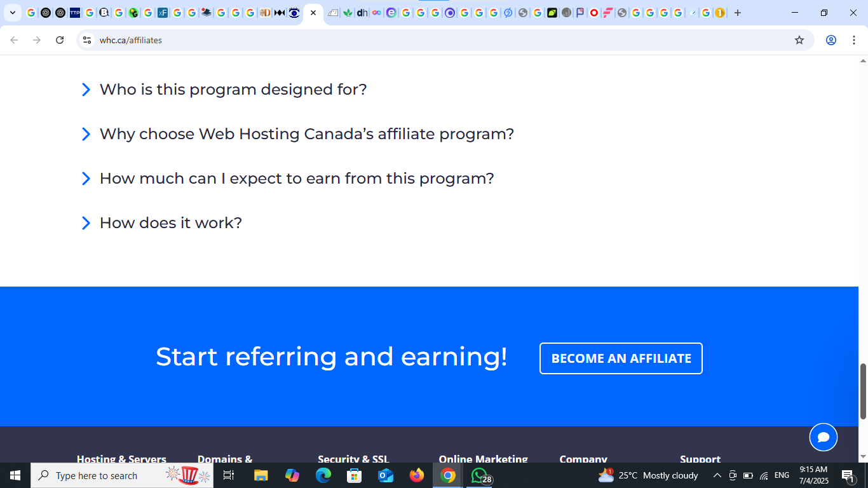
Task: Switch to the bold B icon tab
Action: (104, 13)
